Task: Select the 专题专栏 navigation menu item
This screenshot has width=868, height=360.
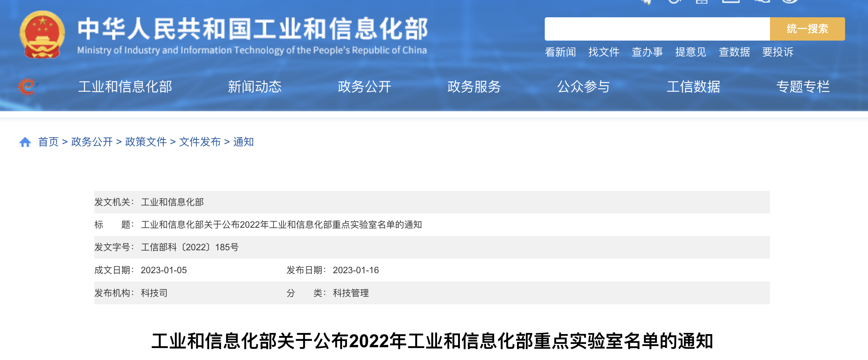Action: click(803, 87)
